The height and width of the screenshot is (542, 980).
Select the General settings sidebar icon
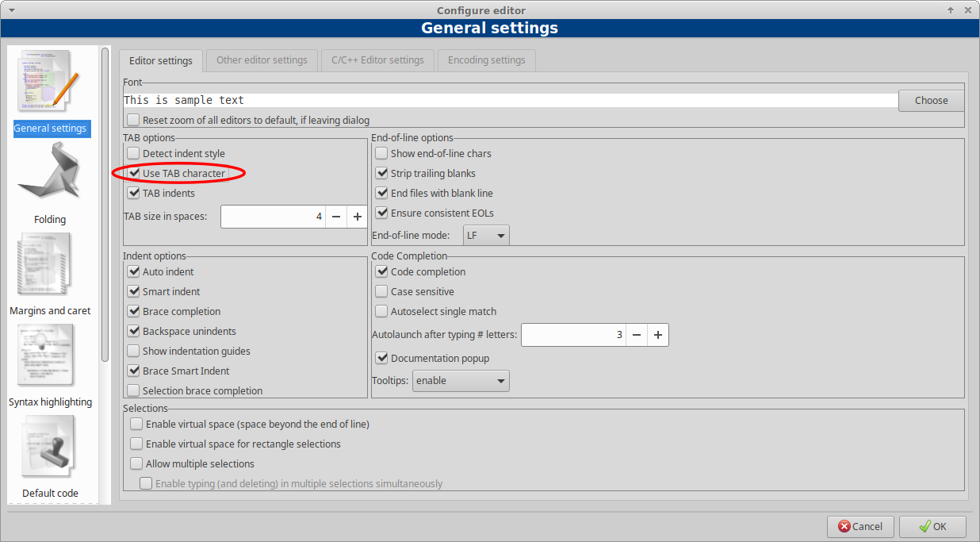coord(49,82)
